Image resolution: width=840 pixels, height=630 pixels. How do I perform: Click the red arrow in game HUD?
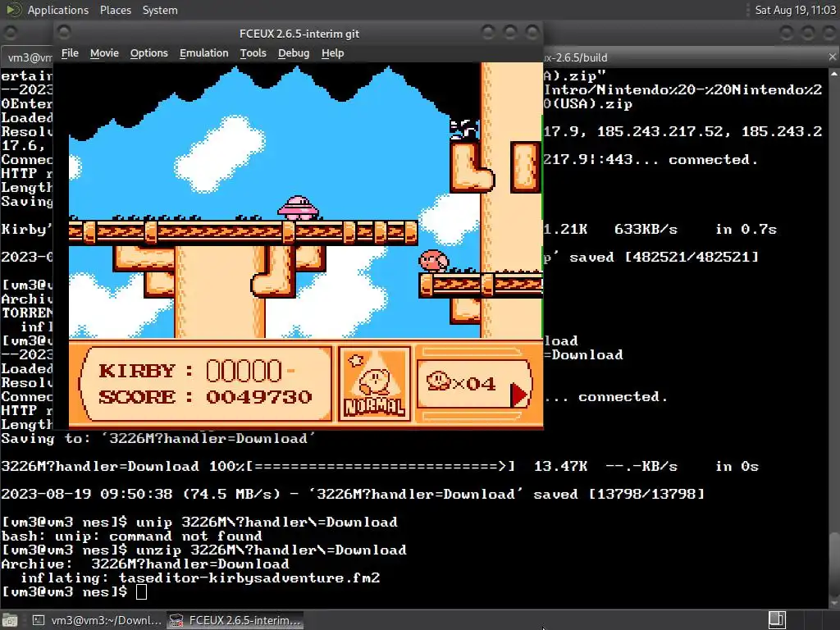point(518,395)
